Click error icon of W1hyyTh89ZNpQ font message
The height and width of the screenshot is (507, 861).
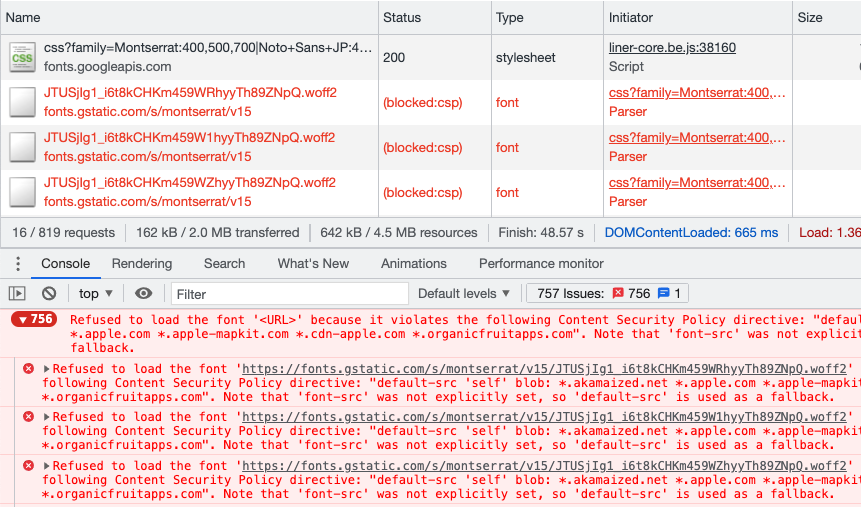click(29, 417)
